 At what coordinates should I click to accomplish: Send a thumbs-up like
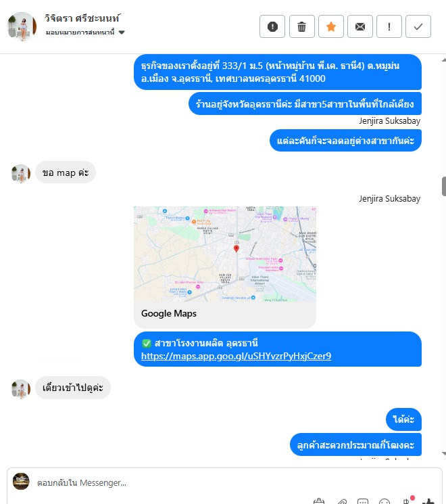[428, 501]
